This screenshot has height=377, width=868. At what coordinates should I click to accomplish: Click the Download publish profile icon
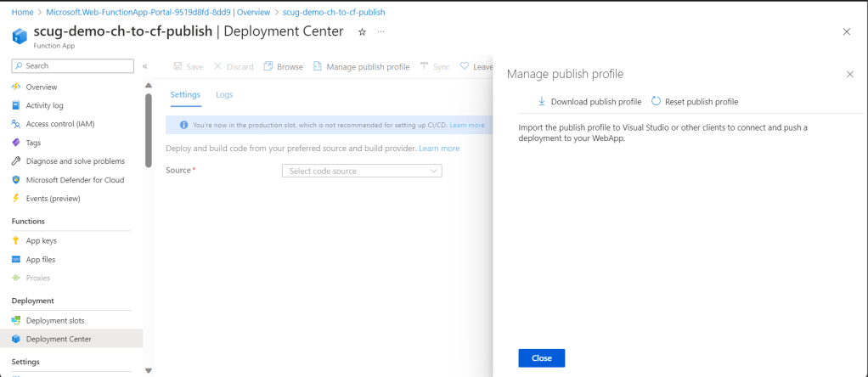pyautogui.click(x=542, y=102)
